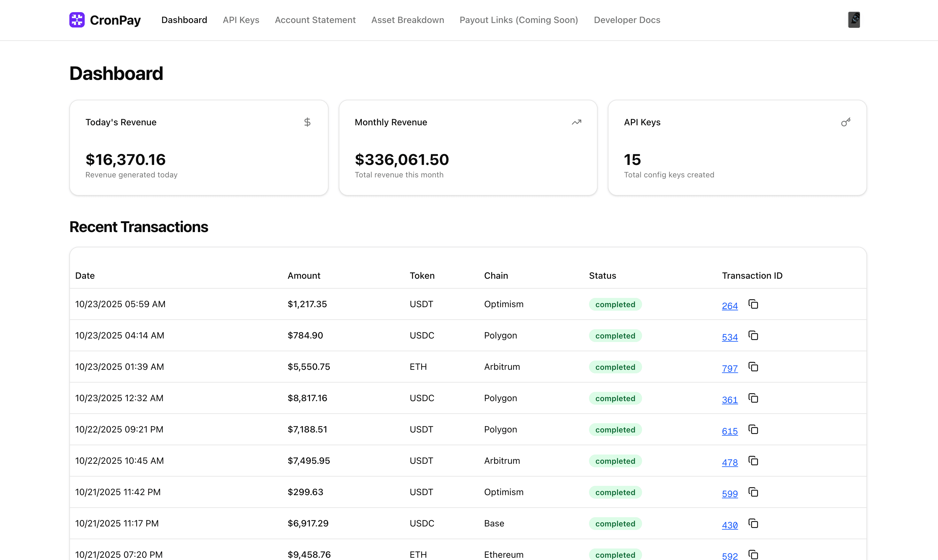The image size is (938, 560).
Task: Click the CronPay purple logo icon
Action: 77,19
